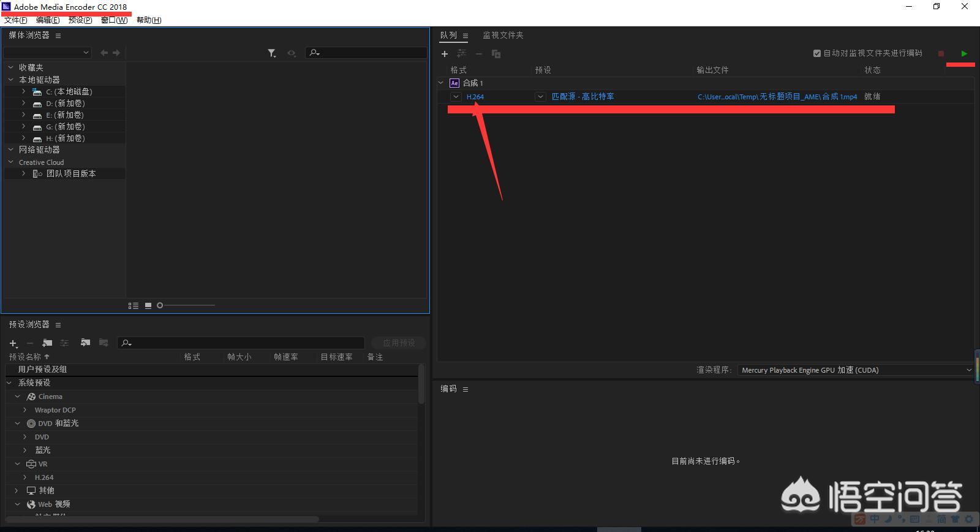This screenshot has width=980, height=532.
Task: Click the Ae icon of 合成 1
Action: click(x=454, y=83)
